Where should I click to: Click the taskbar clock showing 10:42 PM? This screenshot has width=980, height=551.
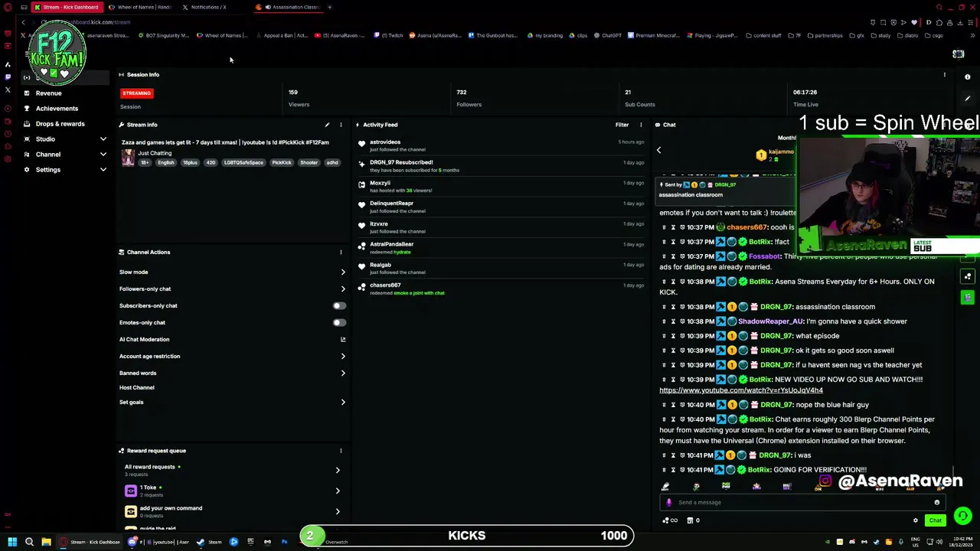tap(962, 542)
